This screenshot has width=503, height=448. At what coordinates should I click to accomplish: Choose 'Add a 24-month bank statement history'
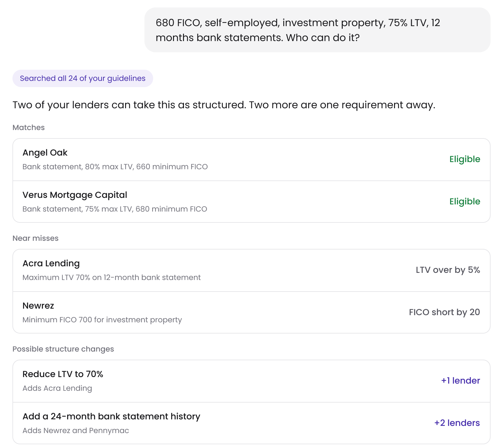tap(251, 423)
